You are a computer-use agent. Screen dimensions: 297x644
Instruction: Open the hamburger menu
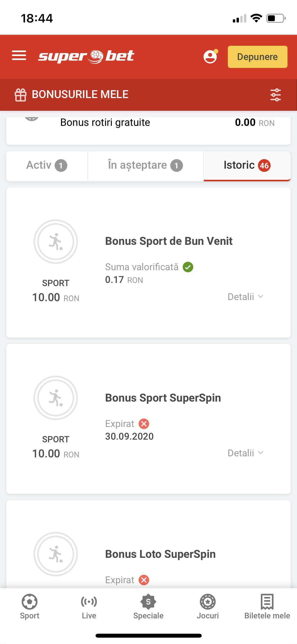[19, 56]
